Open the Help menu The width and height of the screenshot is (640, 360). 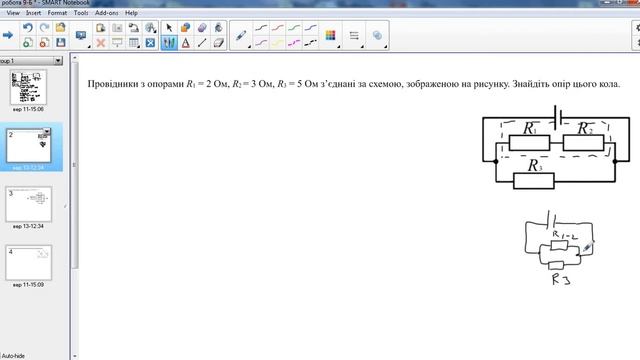tap(131, 13)
